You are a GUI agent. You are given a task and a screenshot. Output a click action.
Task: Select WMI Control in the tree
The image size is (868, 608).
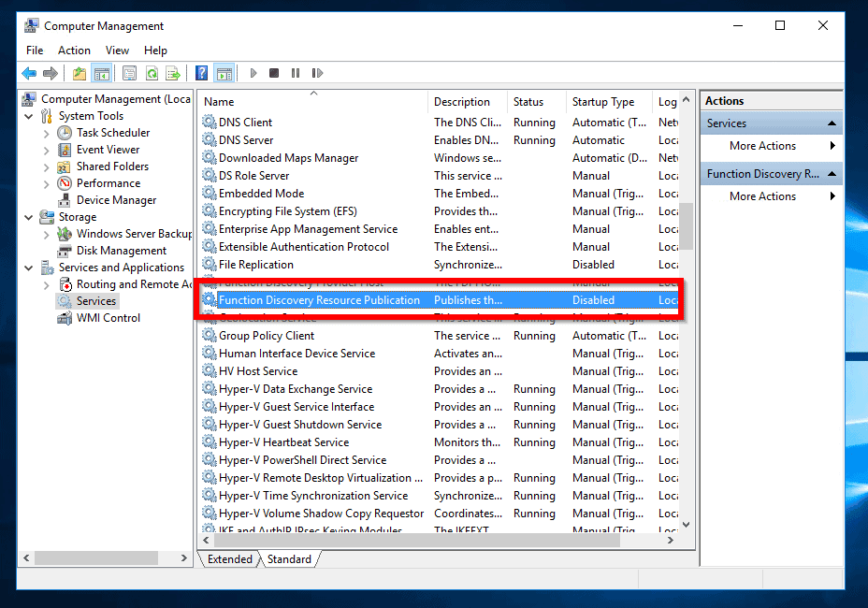(108, 318)
